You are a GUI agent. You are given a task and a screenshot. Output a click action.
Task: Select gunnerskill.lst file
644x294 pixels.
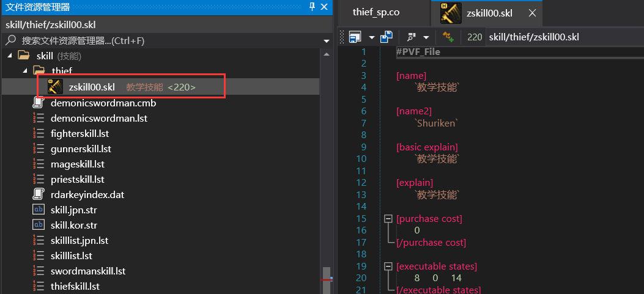tap(81, 149)
